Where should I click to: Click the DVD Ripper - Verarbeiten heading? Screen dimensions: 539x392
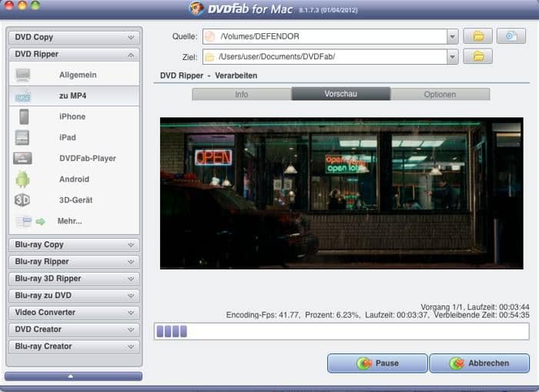click(x=209, y=75)
